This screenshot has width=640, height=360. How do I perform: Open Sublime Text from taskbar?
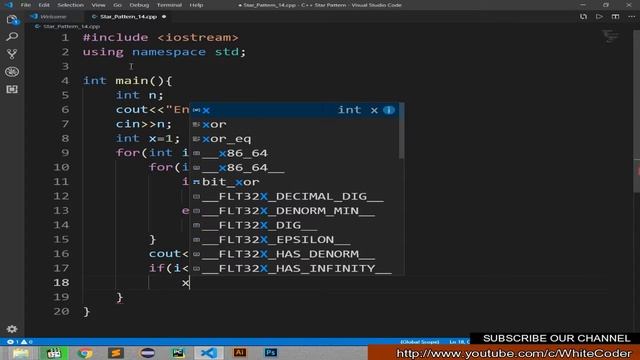116,353
